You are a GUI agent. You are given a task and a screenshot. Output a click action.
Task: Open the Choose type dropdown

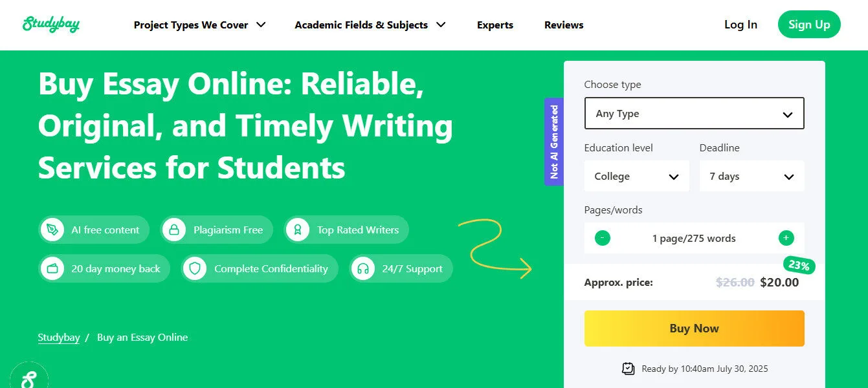click(694, 114)
